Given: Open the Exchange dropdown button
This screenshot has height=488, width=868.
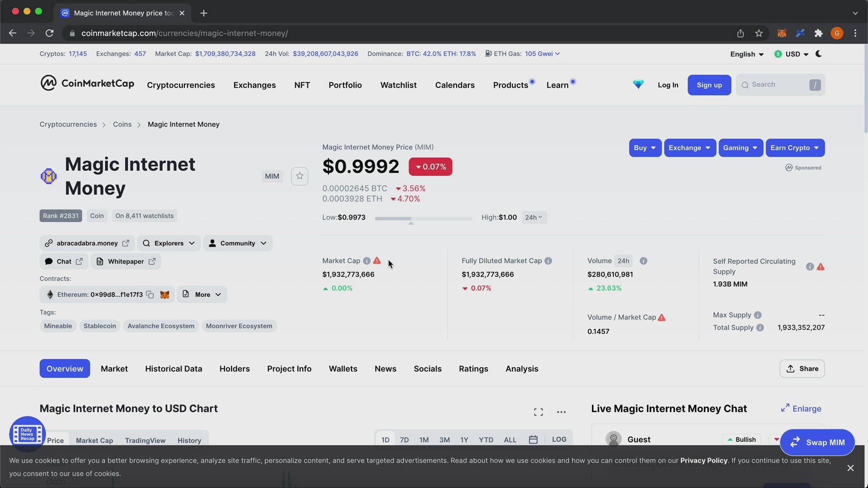Looking at the screenshot, I should point(690,148).
